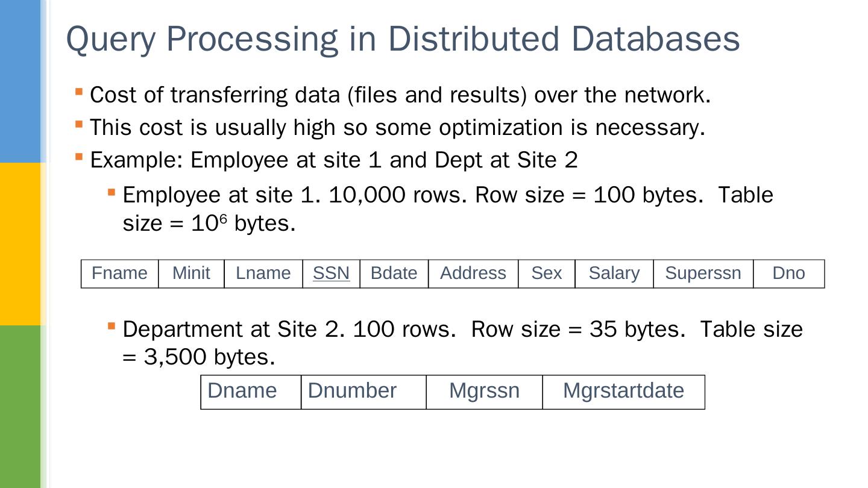Image resolution: width=868 pixels, height=488 pixels.
Task: Select the Fname cell in the Employee table
Action: point(119,274)
